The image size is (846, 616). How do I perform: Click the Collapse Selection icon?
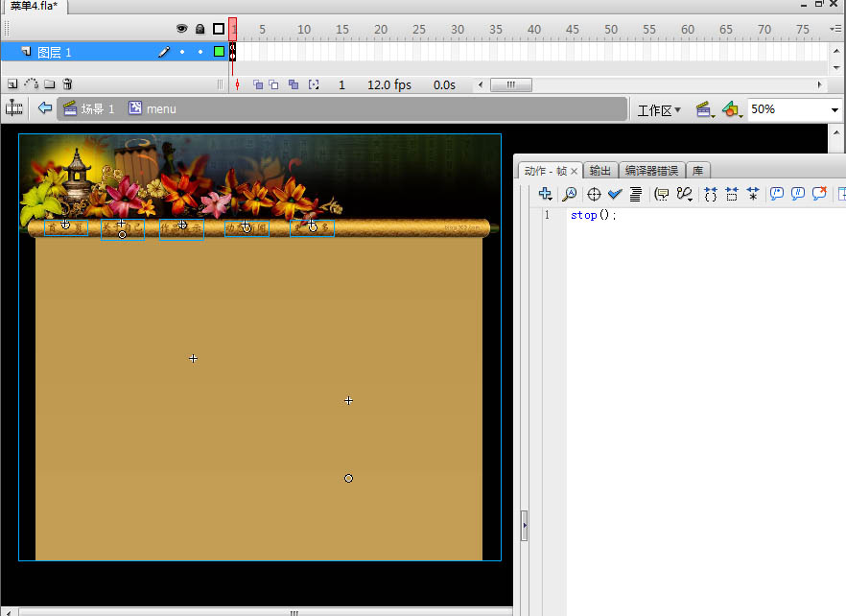pyautogui.click(x=732, y=195)
